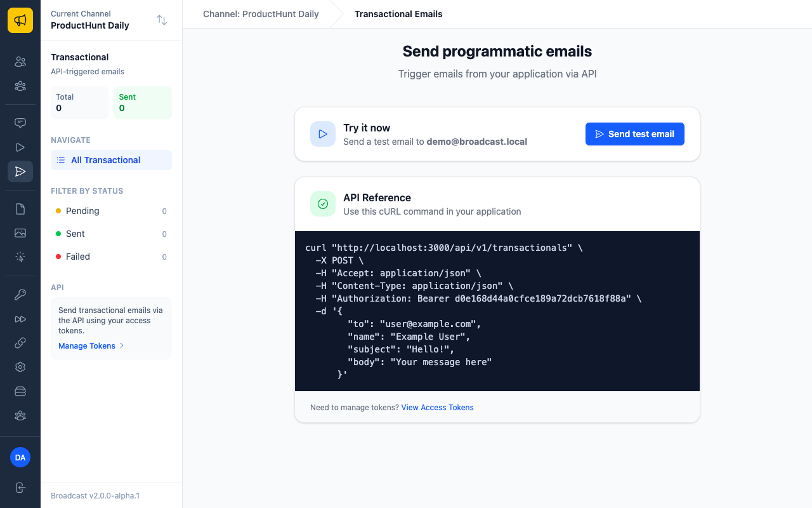The width and height of the screenshot is (812, 508).
Task: Open View Access Tokens link
Action: point(437,408)
